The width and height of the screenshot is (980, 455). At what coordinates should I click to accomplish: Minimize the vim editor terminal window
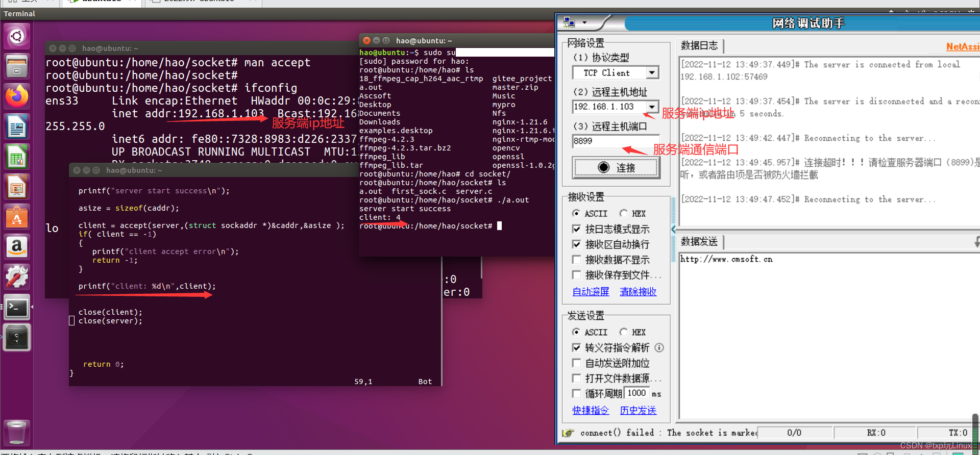point(86,170)
